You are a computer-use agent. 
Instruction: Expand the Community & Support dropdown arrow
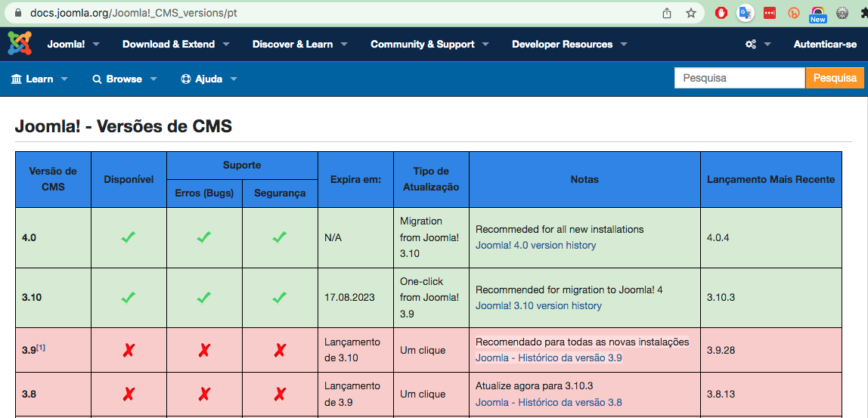[x=485, y=45]
